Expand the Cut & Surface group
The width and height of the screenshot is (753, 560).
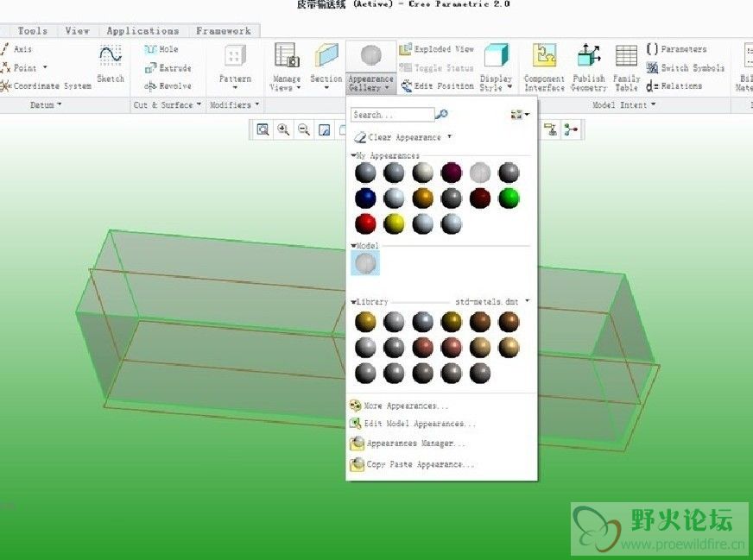point(168,104)
